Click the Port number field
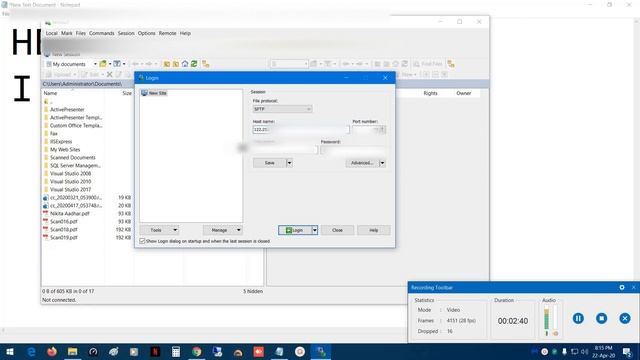This screenshot has height=360, width=640. [x=369, y=129]
